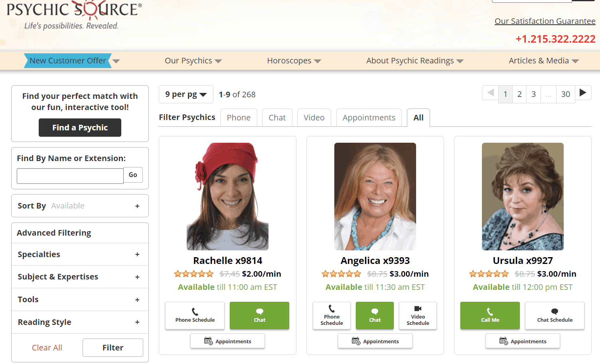The width and height of the screenshot is (600, 364).
Task: Open Our Satisfaction Guarantee link
Action: pos(545,21)
